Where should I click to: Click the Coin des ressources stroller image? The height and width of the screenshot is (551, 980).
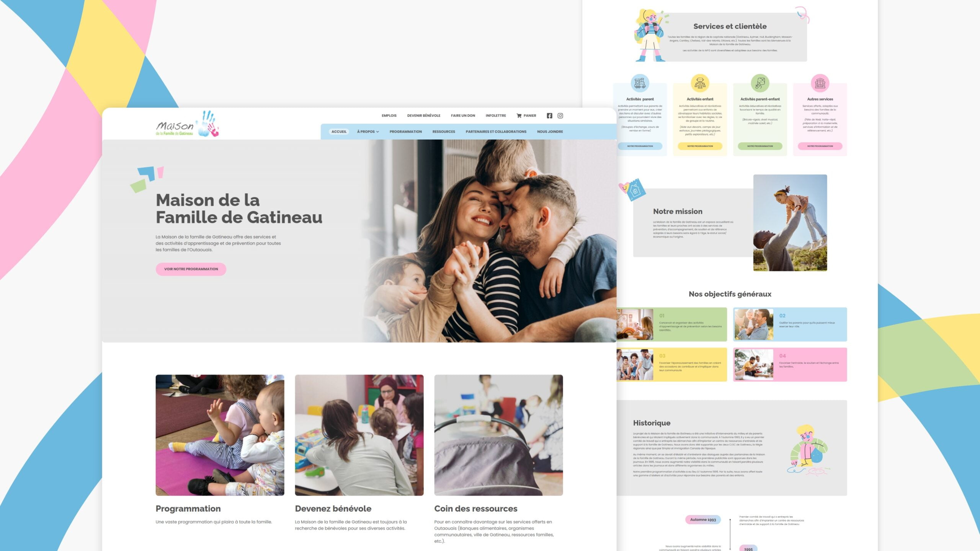coord(498,435)
